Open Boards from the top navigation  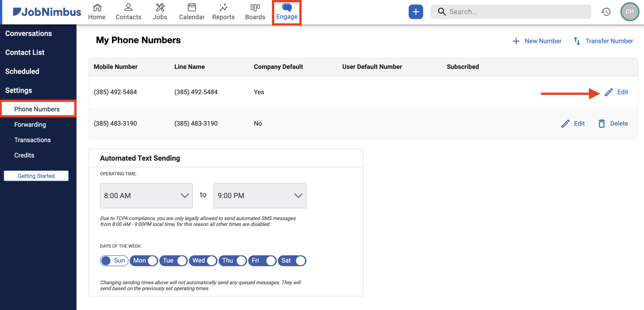pyautogui.click(x=255, y=11)
